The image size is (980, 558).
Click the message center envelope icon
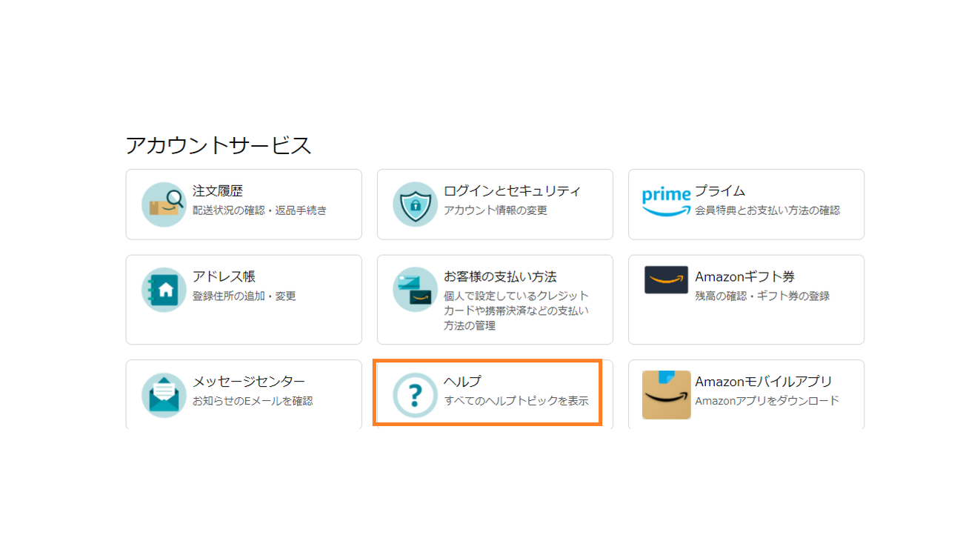[x=164, y=395]
